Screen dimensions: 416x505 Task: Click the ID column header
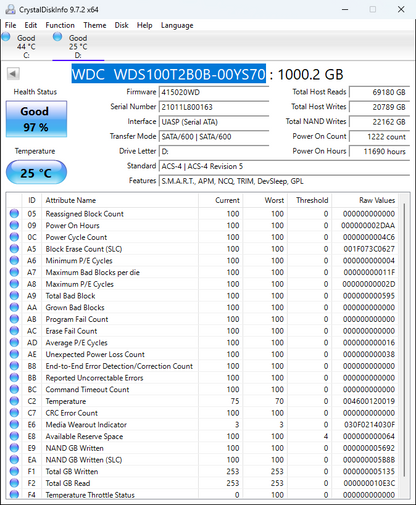(x=32, y=200)
